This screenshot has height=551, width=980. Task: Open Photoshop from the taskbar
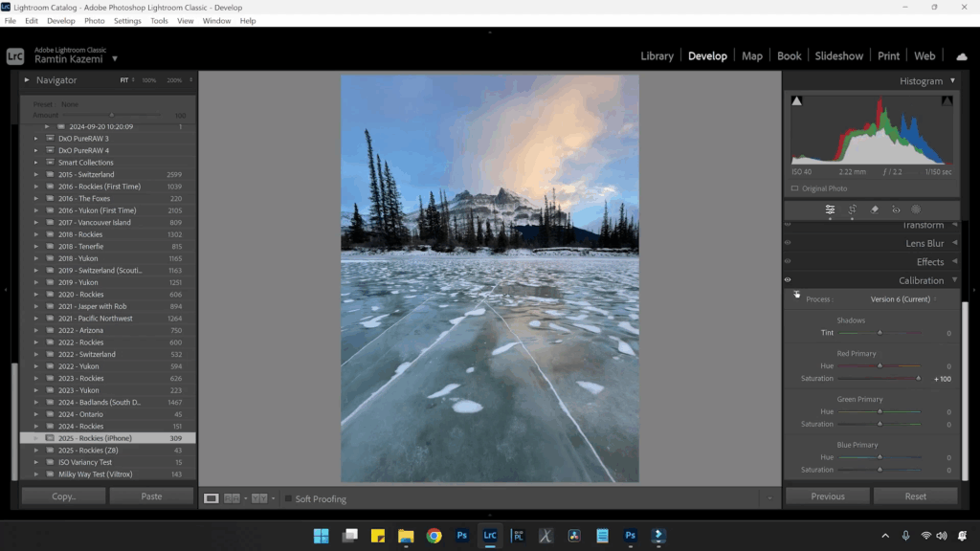[x=461, y=537]
